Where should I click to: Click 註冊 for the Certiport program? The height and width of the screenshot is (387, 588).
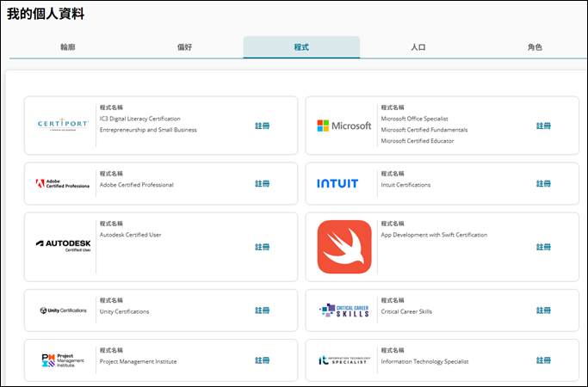[262, 126]
